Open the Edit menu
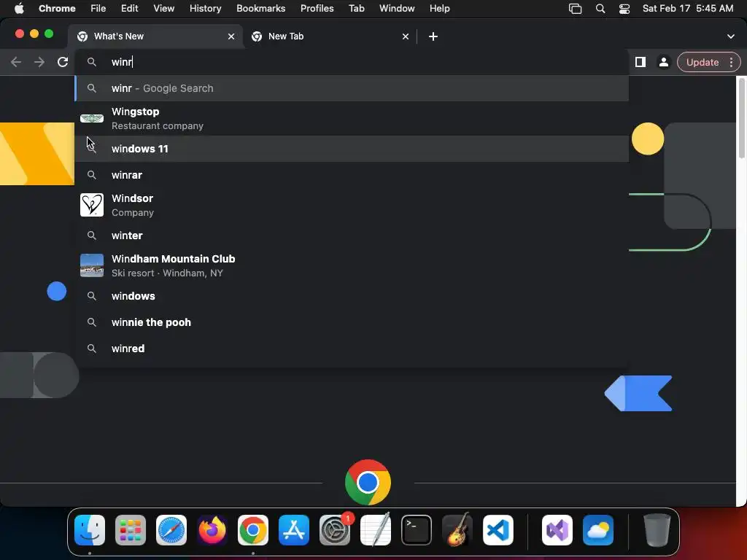This screenshot has height=560, width=747. click(129, 9)
